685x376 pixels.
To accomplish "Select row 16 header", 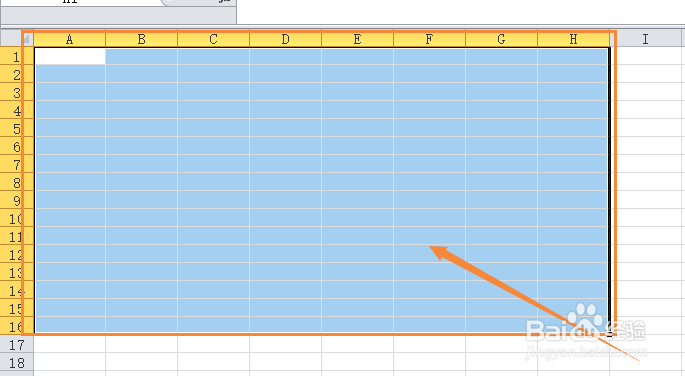I will (x=17, y=326).
